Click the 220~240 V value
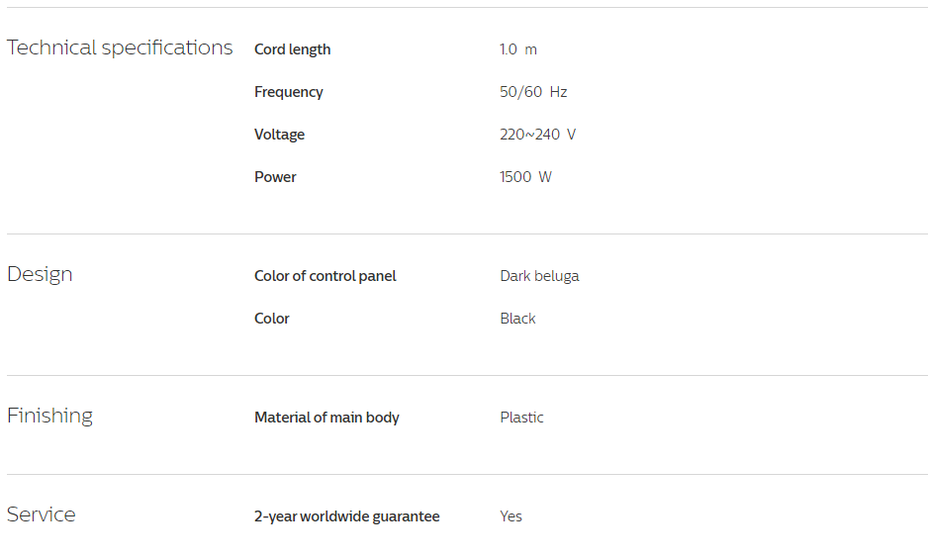The image size is (928, 560). point(537,135)
